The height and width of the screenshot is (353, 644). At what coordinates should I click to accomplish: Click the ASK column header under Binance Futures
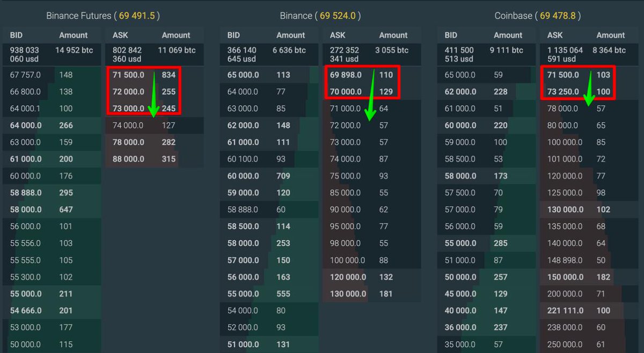pos(120,35)
